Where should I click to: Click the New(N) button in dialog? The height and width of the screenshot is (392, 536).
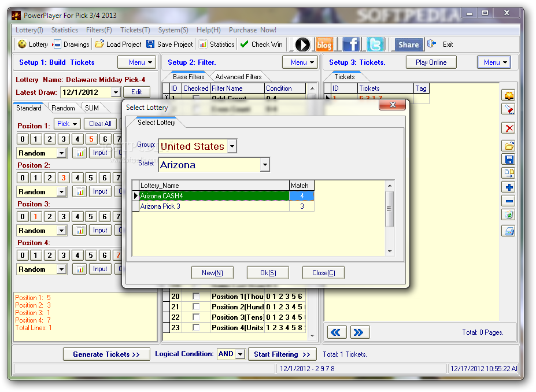pos(212,273)
